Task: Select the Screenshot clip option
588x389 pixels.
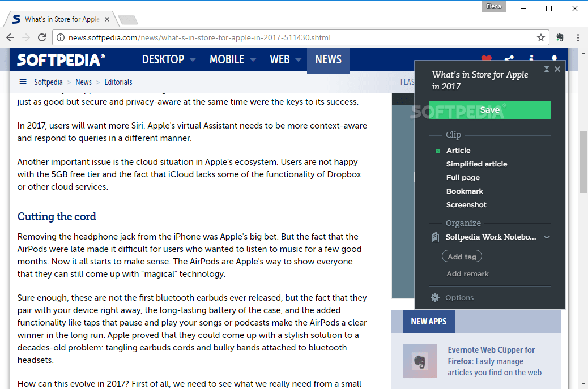Action: coord(466,204)
